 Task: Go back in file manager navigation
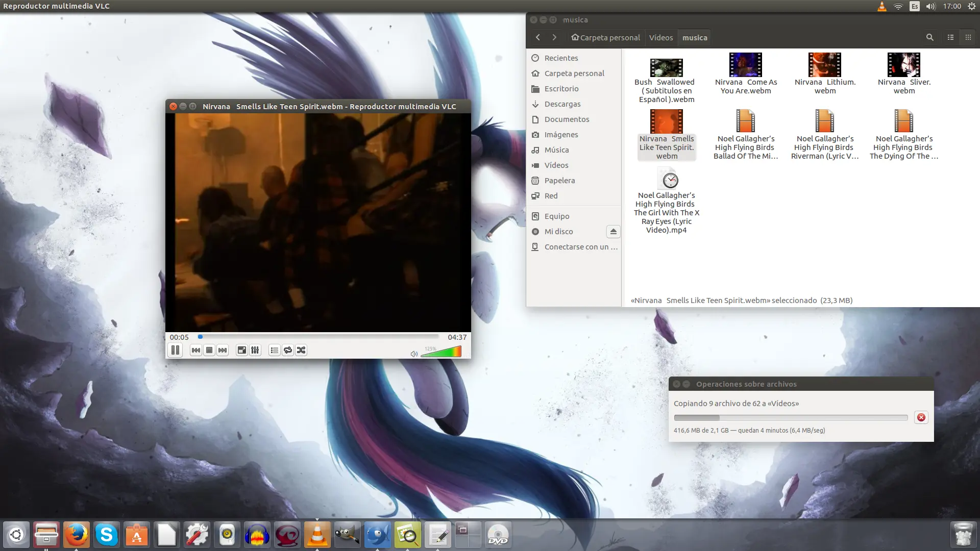point(538,37)
